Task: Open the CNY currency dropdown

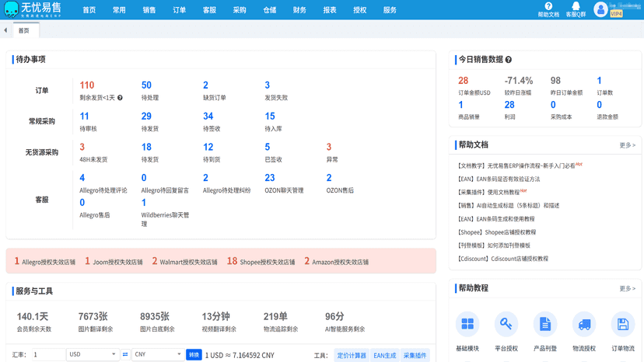Action: 158,354
